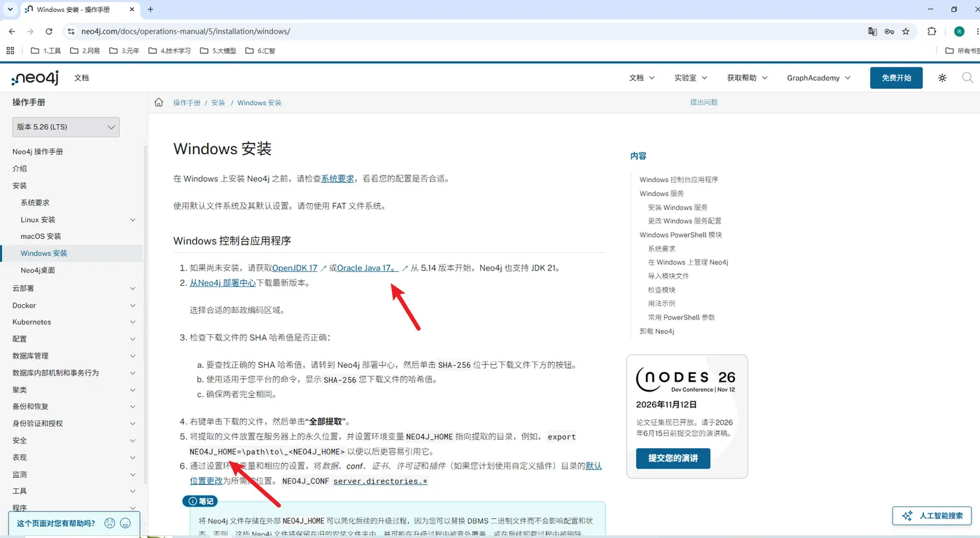Open the password key icon
Image resolution: width=980 pixels, height=538 pixels.
click(x=889, y=32)
